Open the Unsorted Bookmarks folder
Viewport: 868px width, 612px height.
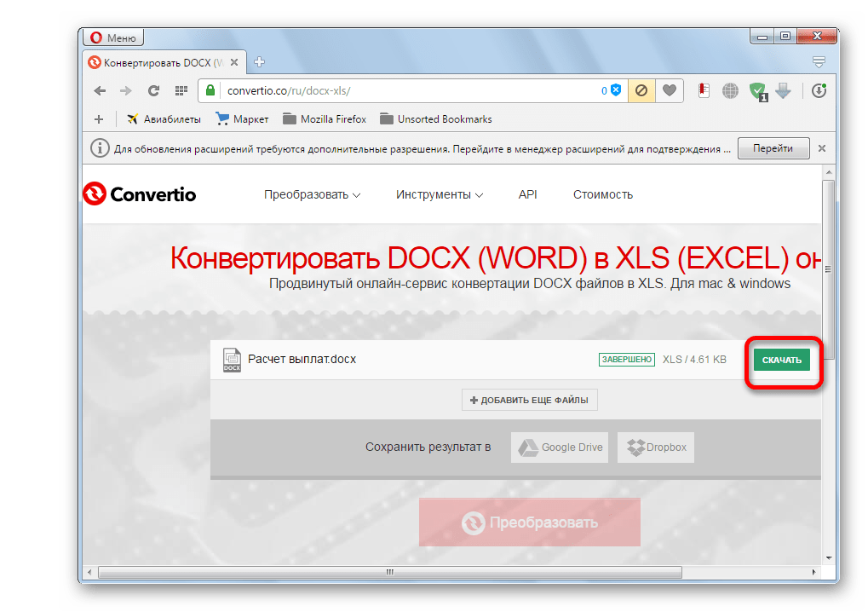tap(436, 119)
